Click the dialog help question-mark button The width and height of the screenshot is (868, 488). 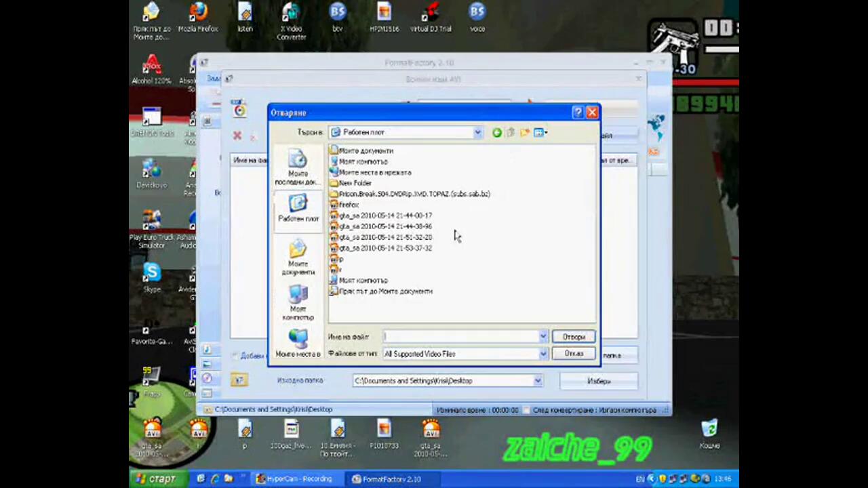point(578,113)
